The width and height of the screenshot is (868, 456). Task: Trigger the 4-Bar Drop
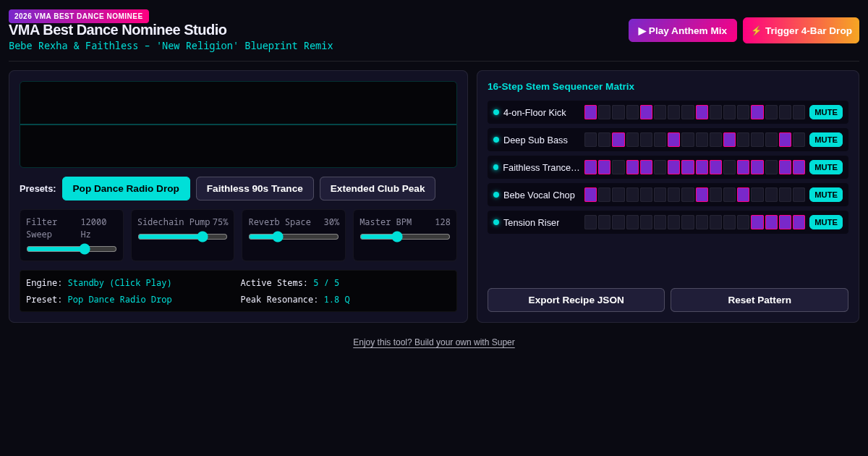[801, 30]
